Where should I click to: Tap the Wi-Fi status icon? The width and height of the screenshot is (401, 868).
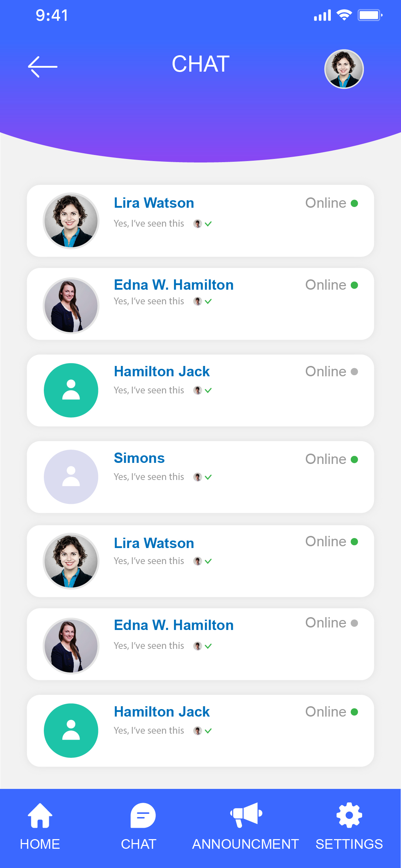344,15
